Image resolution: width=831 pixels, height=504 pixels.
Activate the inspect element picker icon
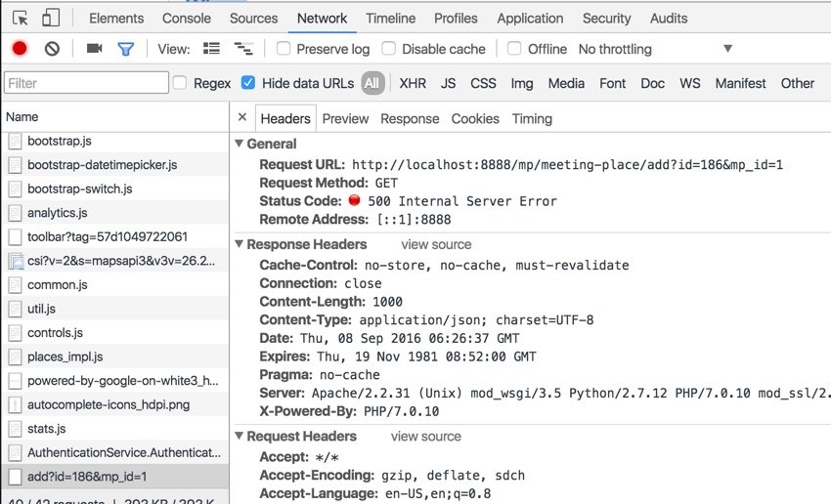pyautogui.click(x=21, y=19)
